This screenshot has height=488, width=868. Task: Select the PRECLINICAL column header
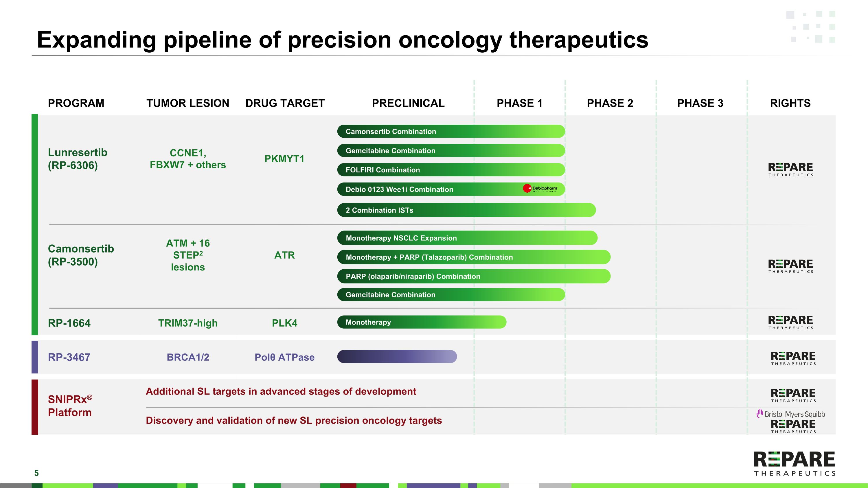408,103
